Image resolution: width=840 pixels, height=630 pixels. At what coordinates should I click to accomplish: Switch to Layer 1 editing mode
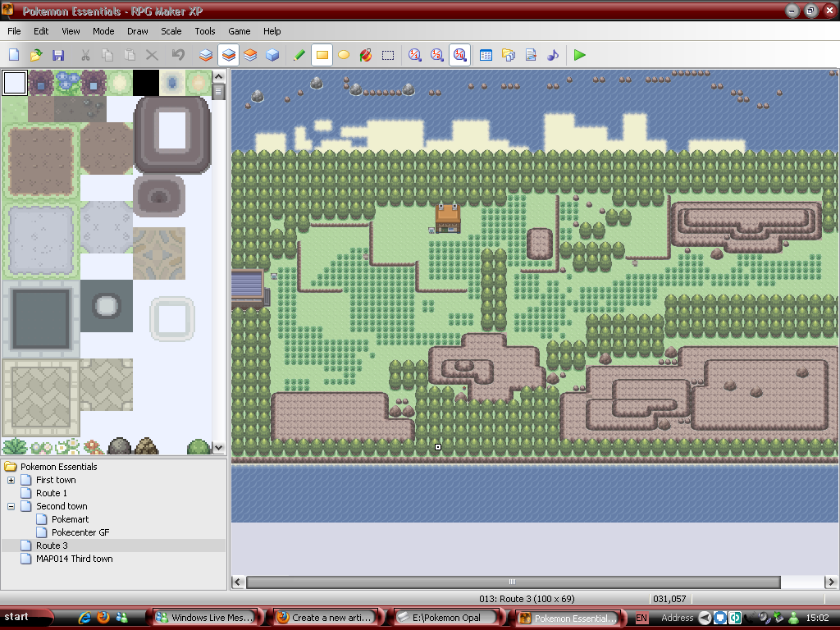(206, 55)
